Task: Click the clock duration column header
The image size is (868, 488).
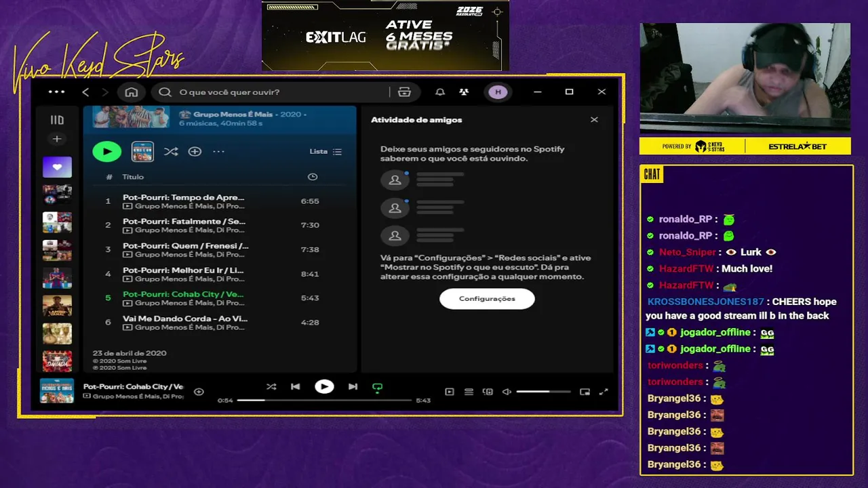Action: 313,177
